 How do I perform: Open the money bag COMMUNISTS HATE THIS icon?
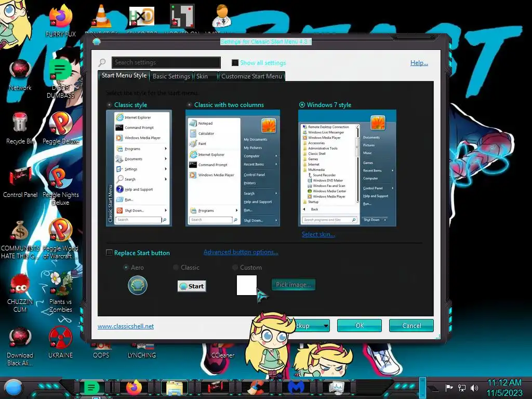(20, 240)
